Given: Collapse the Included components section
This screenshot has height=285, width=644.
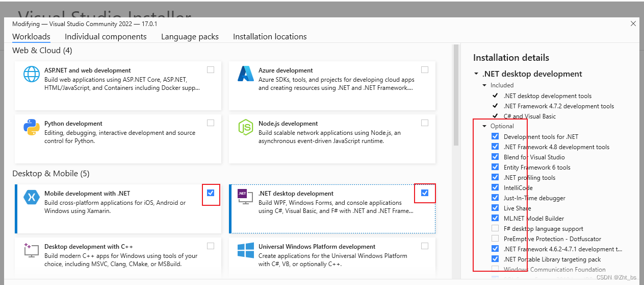Looking at the screenshot, I should point(485,85).
